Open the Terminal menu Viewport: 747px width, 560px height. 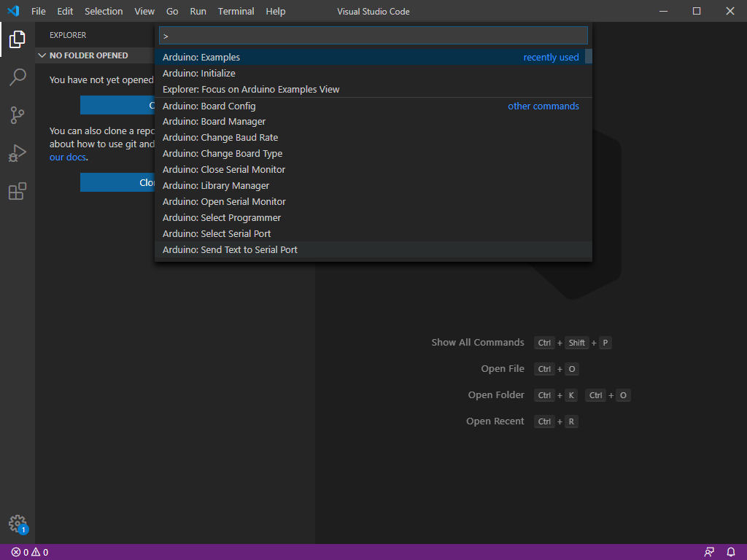click(236, 11)
